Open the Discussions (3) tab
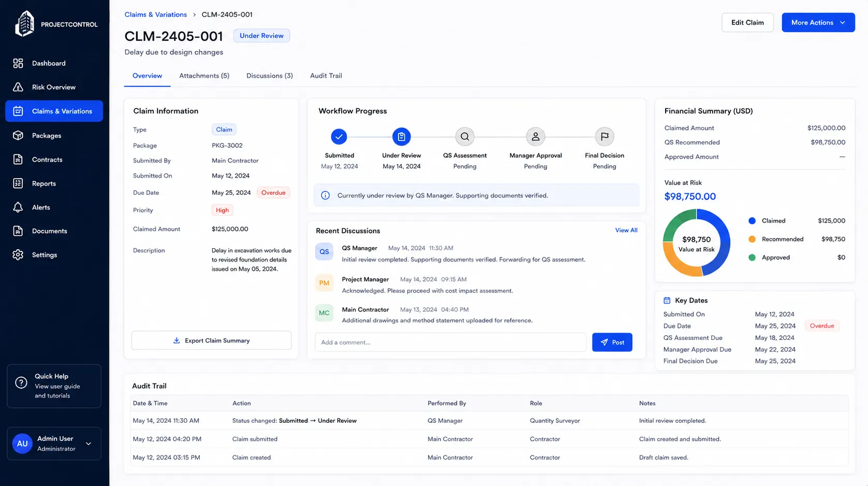The image size is (868, 486). pyautogui.click(x=270, y=76)
